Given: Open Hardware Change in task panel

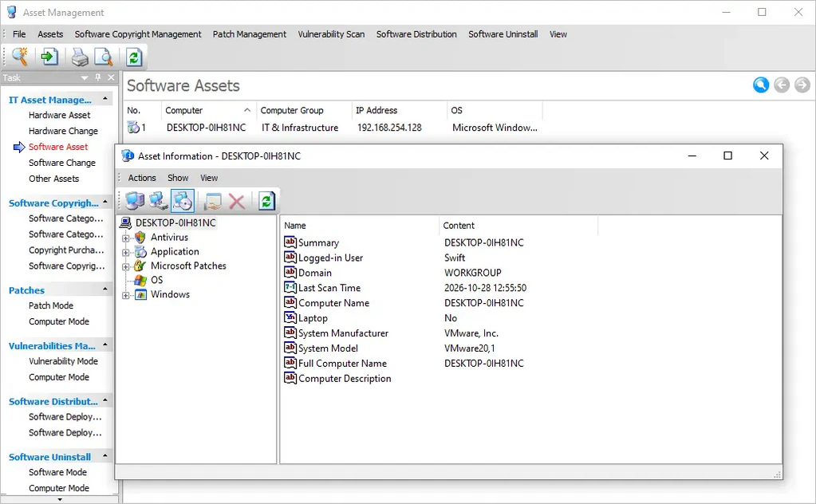Looking at the screenshot, I should [63, 131].
